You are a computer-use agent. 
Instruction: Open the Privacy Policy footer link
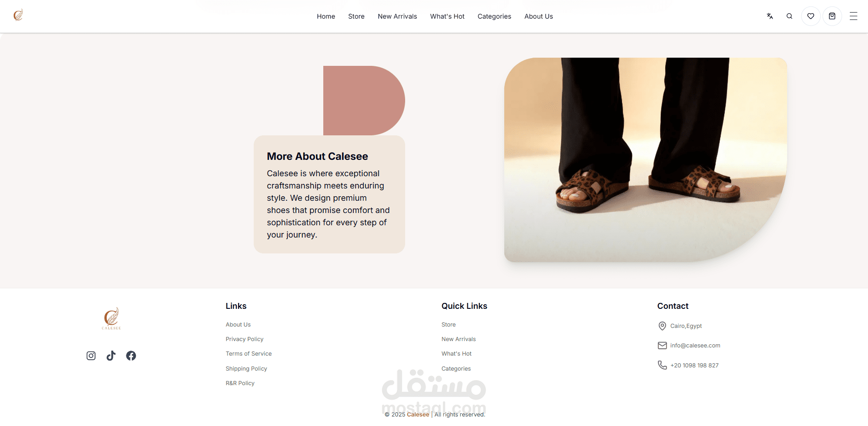245,339
